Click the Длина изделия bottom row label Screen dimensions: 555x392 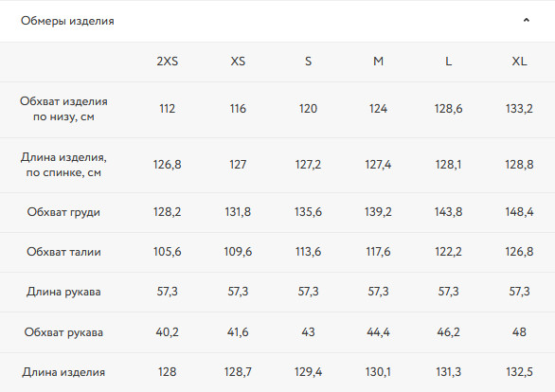[x=63, y=372]
